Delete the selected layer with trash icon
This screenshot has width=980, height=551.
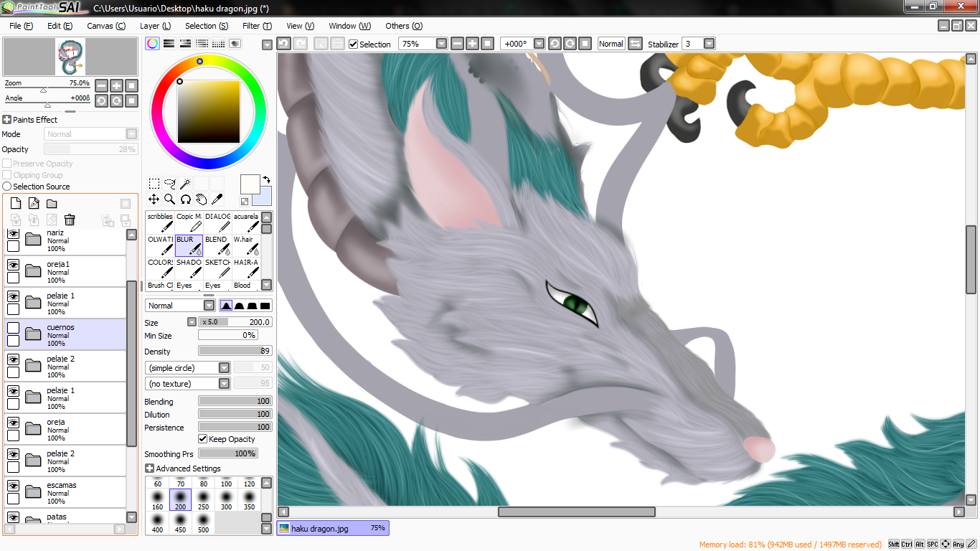(x=70, y=220)
